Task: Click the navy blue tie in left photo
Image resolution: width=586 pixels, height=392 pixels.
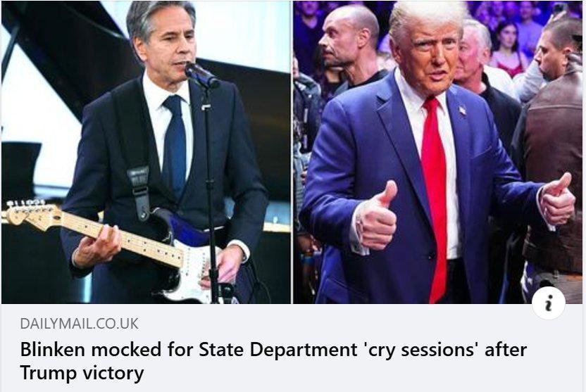Action: click(x=174, y=144)
